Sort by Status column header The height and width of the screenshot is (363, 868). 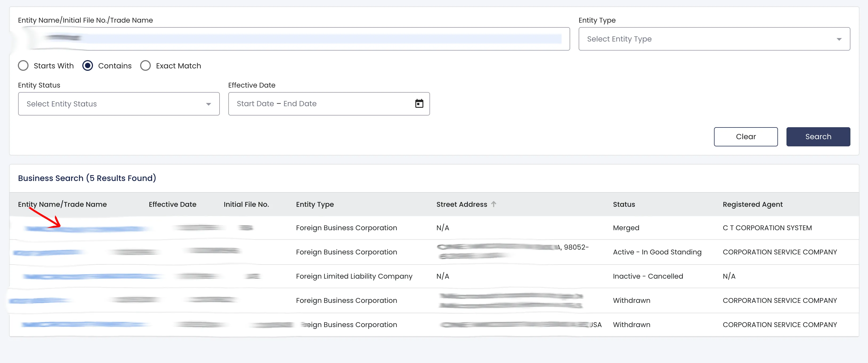(x=624, y=204)
